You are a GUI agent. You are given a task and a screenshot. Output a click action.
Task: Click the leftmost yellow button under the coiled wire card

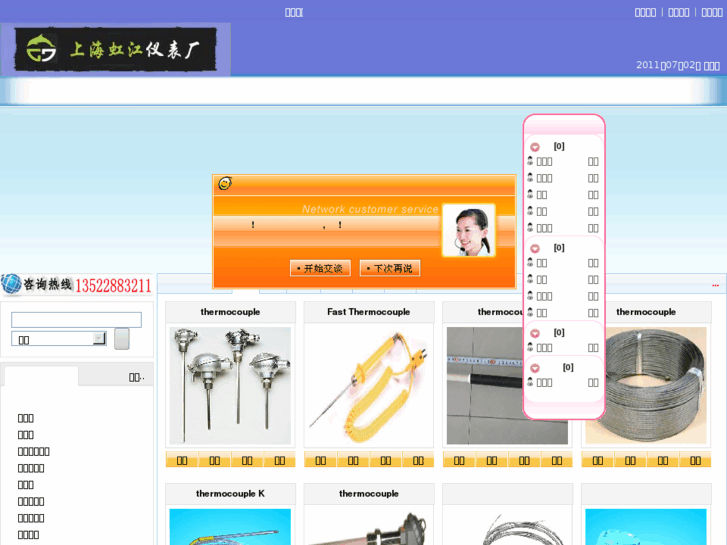click(598, 460)
